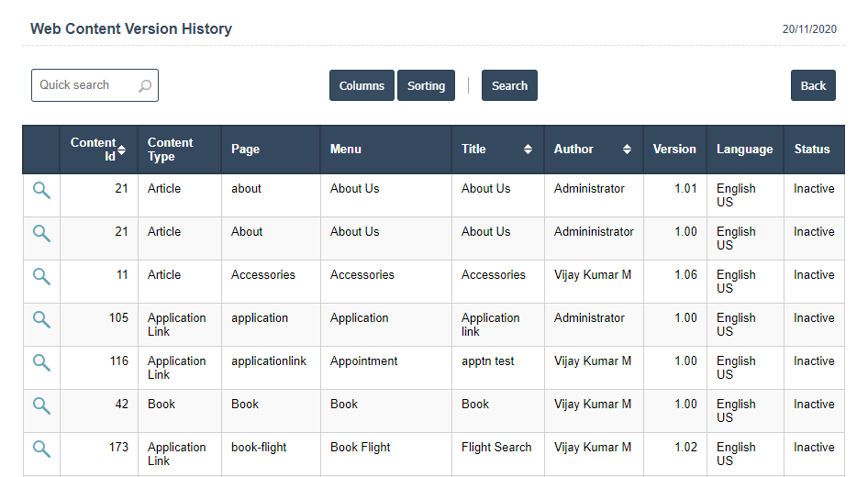Focus the Quick search input field
868x477 pixels.
[x=84, y=85]
